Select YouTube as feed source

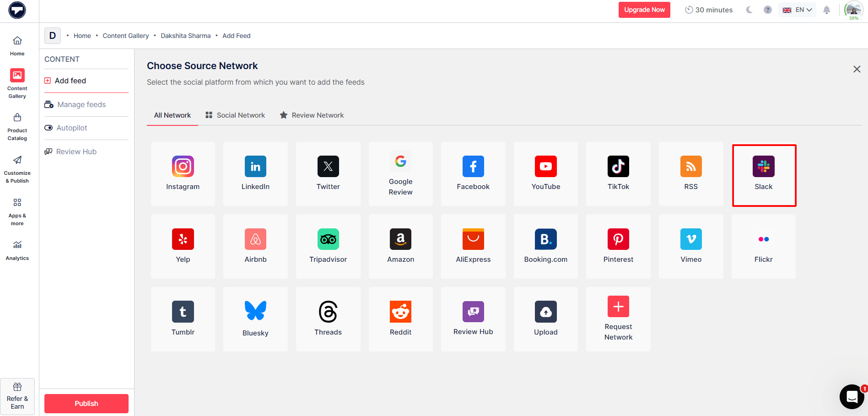click(546, 174)
